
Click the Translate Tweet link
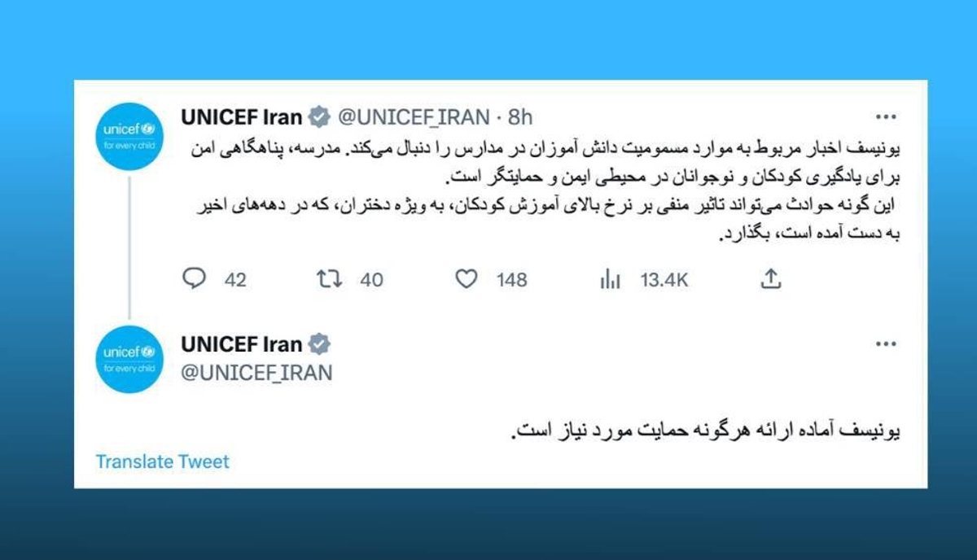(161, 462)
